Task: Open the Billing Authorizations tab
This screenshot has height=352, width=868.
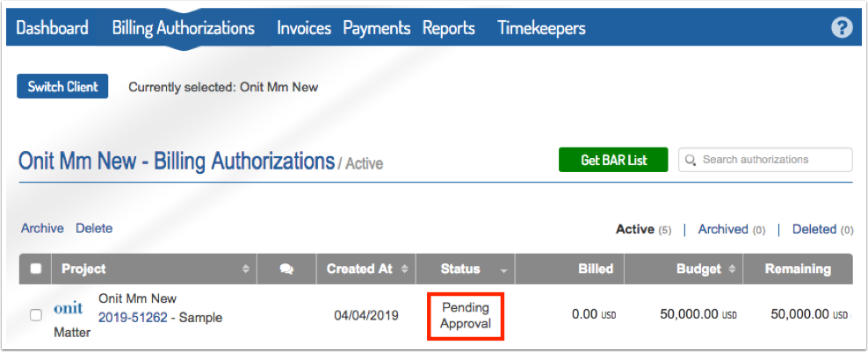Action: click(x=184, y=28)
